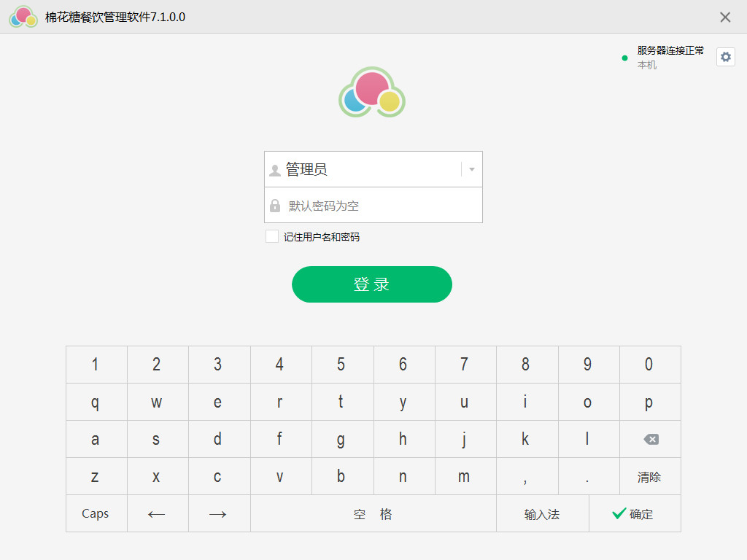Screen dimensions: 747x560
Task: Click the green connection status dot
Action: [x=624, y=58]
